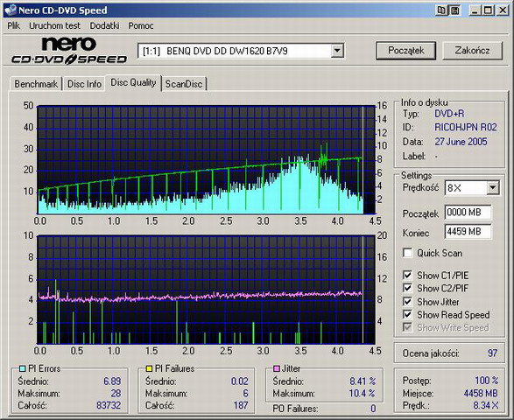514x420 pixels.
Task: Open the Plik menu
Action: pyautogui.click(x=14, y=25)
